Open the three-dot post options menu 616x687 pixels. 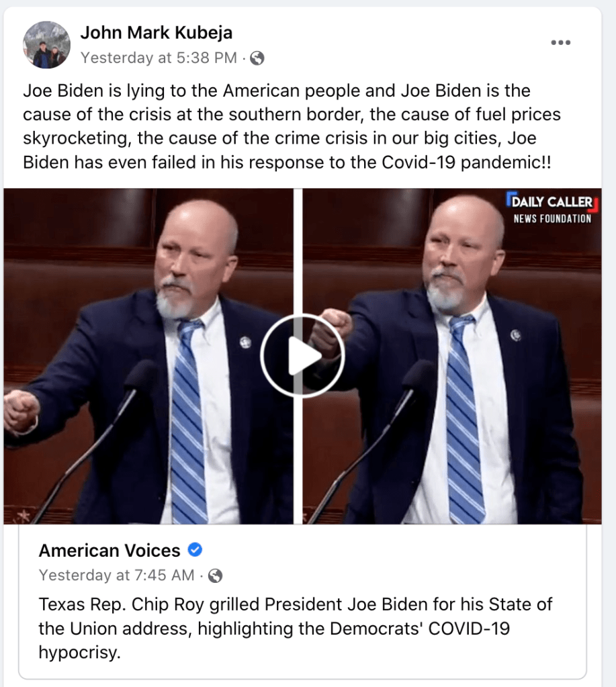pyautogui.click(x=560, y=42)
